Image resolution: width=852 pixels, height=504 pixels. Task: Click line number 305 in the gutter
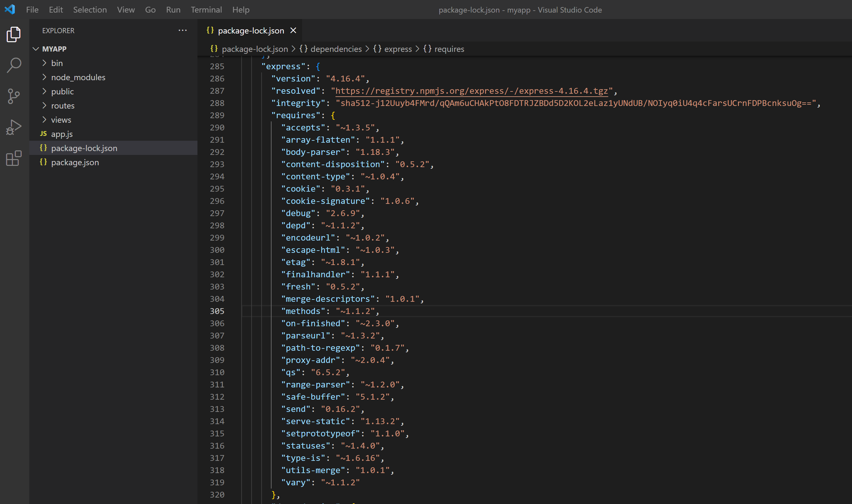pyautogui.click(x=217, y=311)
